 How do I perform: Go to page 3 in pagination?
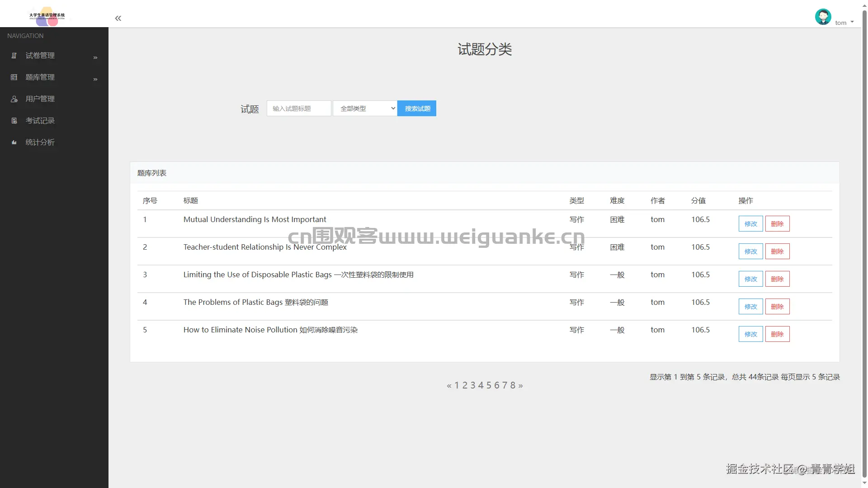tap(473, 385)
